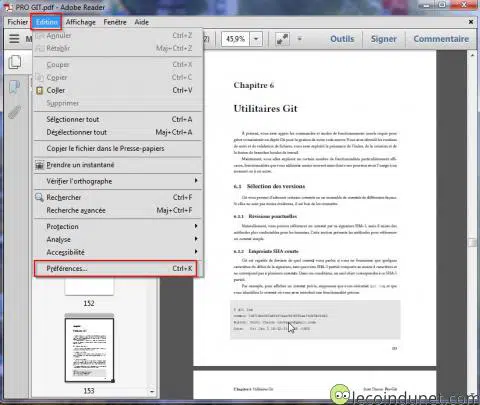Choose Sélectionner tout

coord(118,119)
